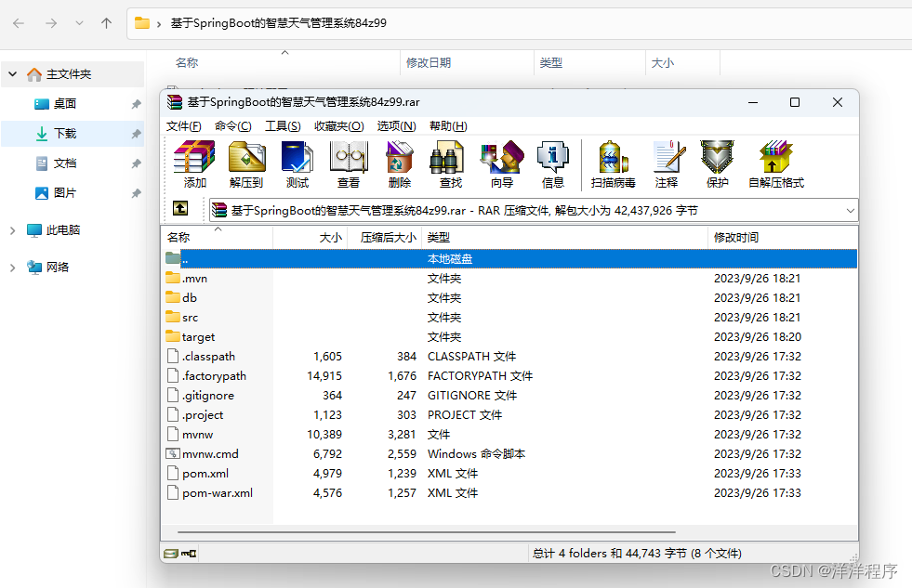Click the pin icon next to 文档
Image resolution: width=912 pixels, height=588 pixels.
tap(136, 163)
